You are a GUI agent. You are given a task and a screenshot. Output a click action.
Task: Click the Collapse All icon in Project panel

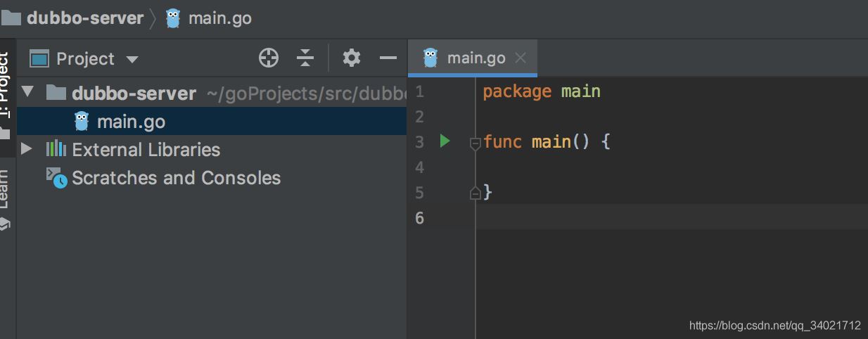coord(305,58)
